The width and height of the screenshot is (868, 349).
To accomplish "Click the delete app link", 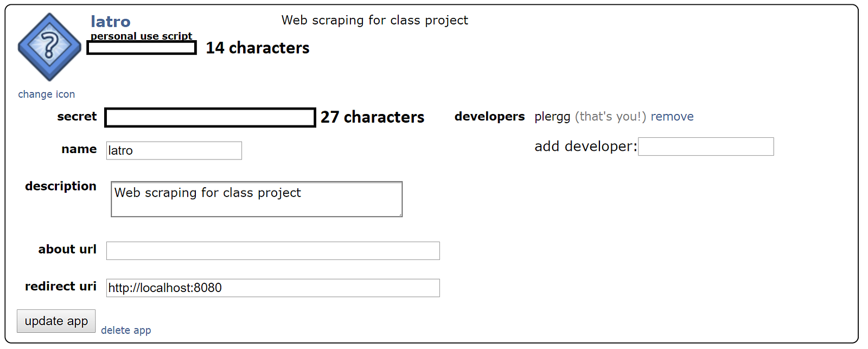I will (x=126, y=330).
